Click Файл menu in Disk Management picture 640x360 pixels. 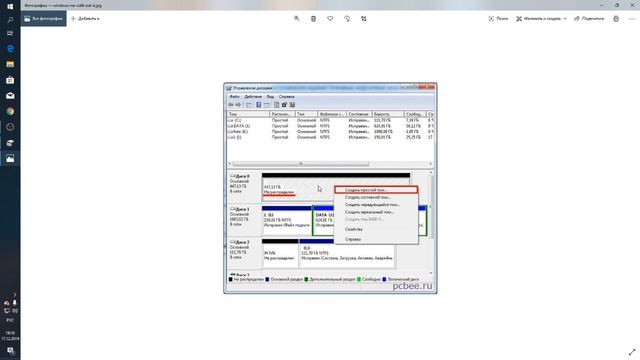(234, 97)
